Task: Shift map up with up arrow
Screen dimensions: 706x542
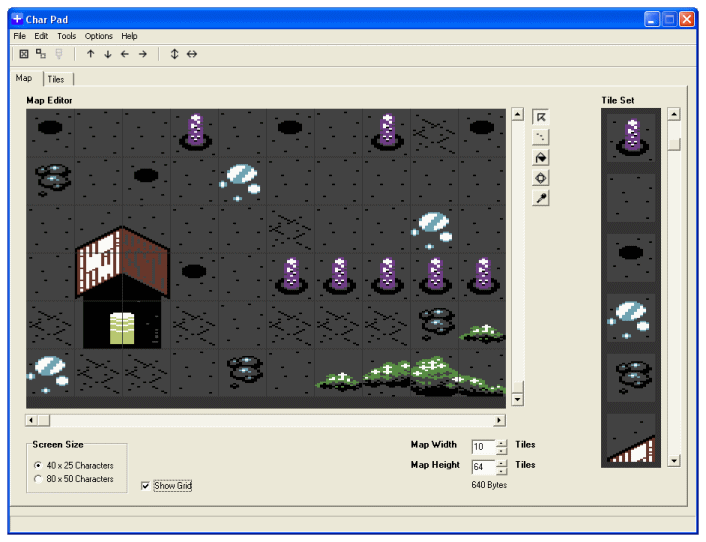Action: point(91,54)
